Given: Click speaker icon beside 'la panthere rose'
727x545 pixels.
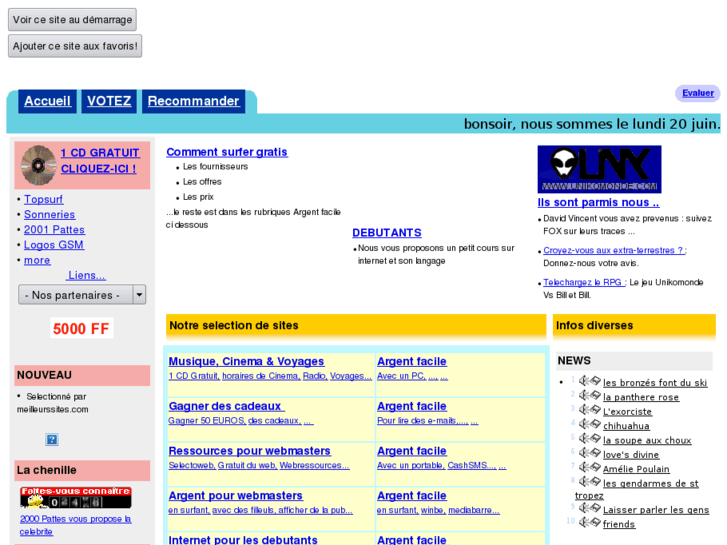Looking at the screenshot, I should pyautogui.click(x=584, y=395).
